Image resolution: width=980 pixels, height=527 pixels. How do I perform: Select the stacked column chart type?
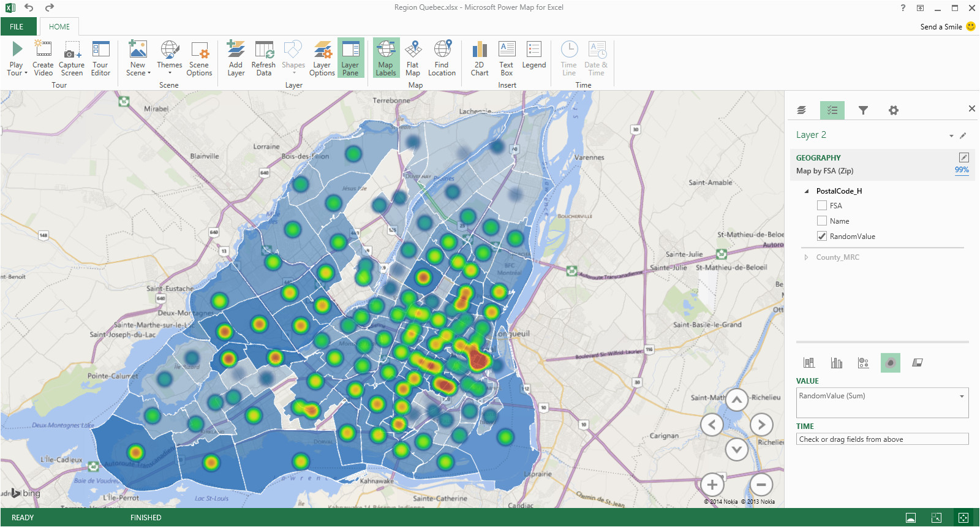(x=809, y=363)
